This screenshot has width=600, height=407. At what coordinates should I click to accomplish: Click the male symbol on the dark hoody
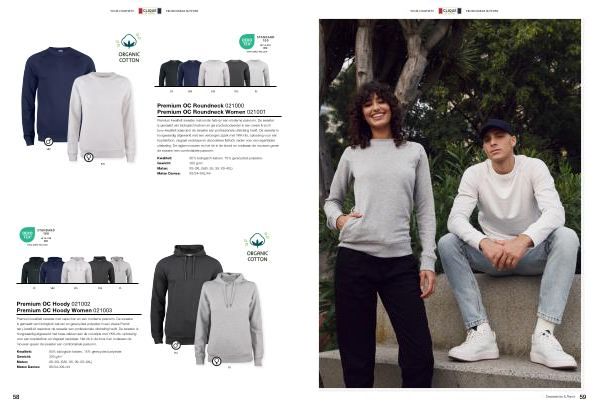tap(176, 345)
